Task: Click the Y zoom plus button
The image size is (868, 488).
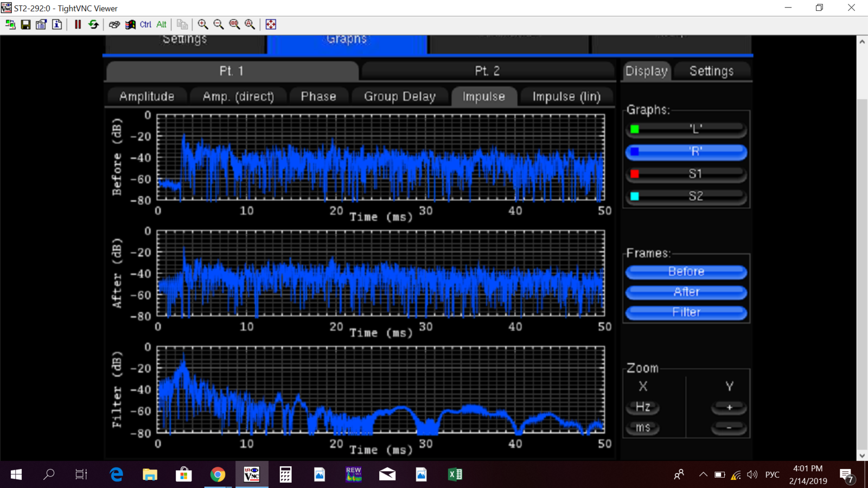Action: (729, 407)
